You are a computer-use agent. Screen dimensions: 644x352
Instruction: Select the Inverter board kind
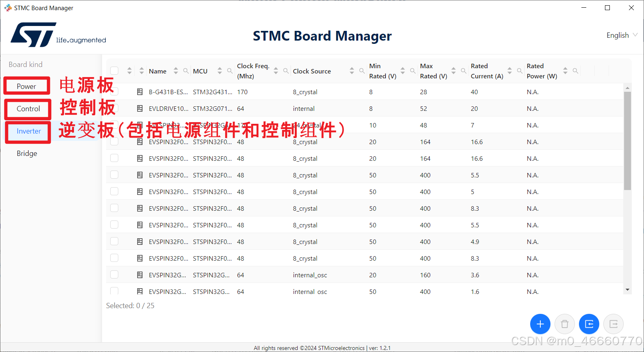point(28,131)
